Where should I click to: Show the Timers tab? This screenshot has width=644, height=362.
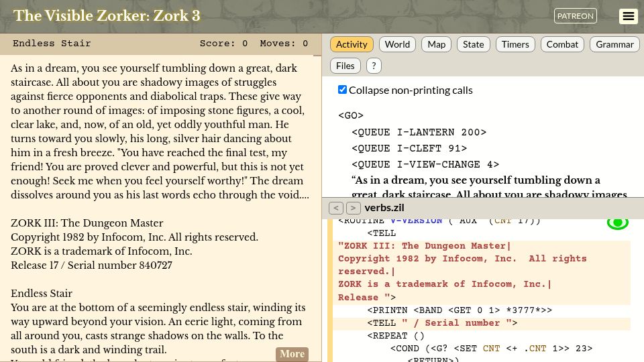515,44
